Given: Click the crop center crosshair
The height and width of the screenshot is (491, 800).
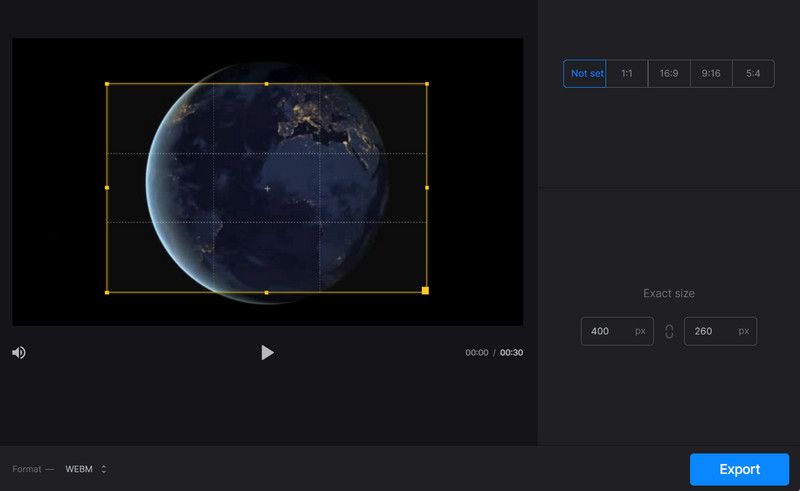Looking at the screenshot, I should point(267,188).
